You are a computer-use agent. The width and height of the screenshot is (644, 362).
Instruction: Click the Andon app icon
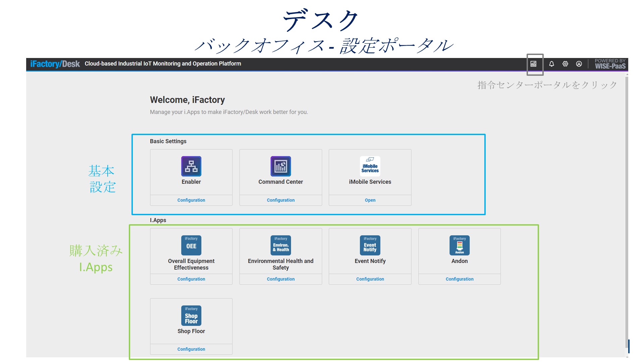point(460,245)
